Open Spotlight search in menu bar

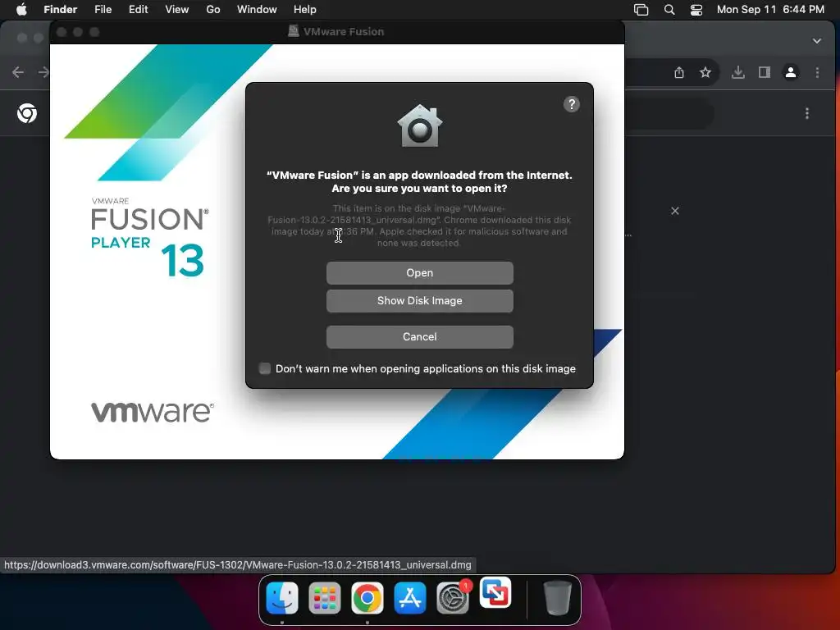tap(669, 10)
